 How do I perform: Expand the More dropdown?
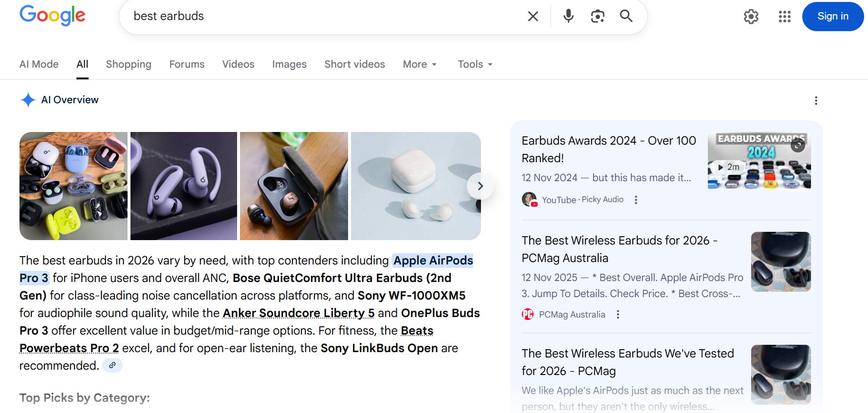point(420,64)
